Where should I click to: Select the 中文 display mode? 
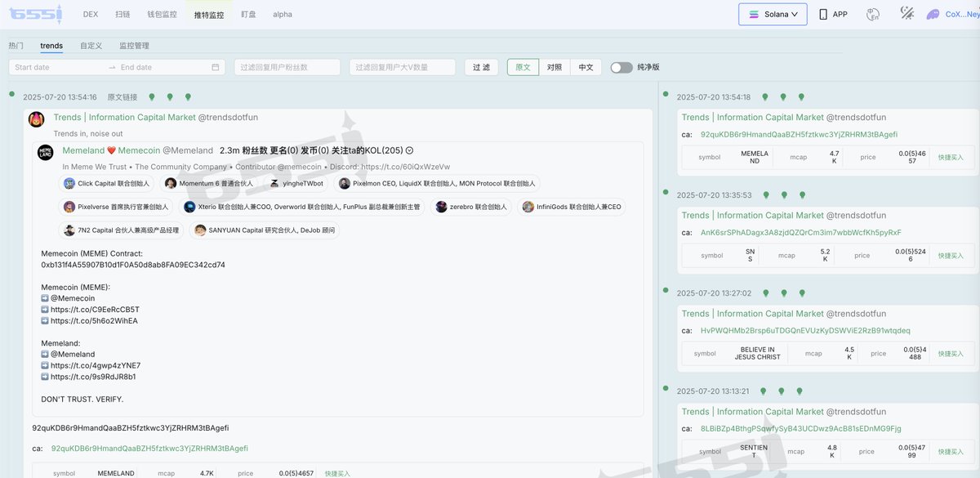coord(586,67)
